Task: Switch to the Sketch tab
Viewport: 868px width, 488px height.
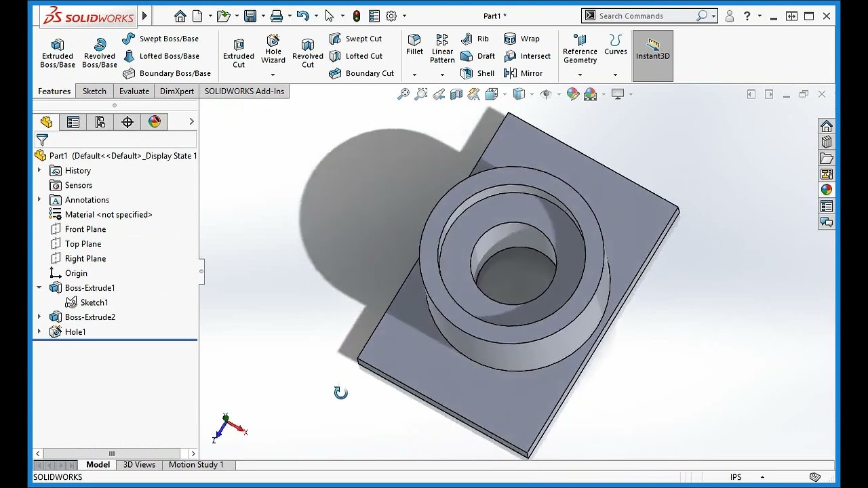Action: click(94, 91)
